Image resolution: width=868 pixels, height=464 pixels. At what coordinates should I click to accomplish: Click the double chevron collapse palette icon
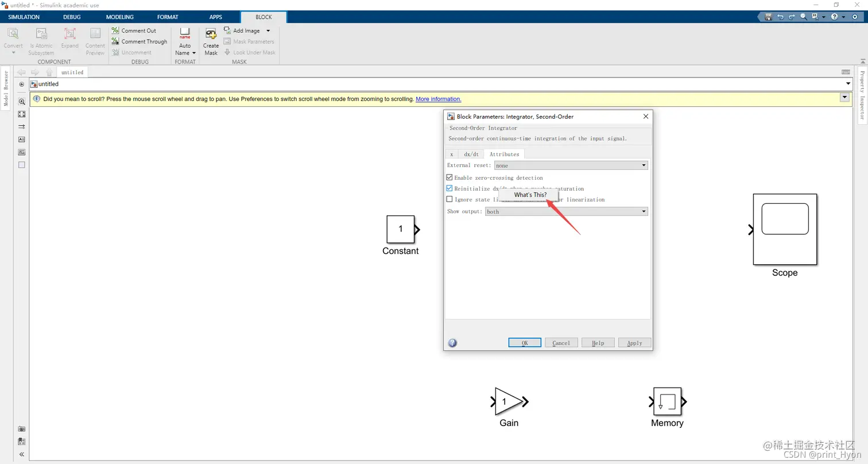[22, 454]
